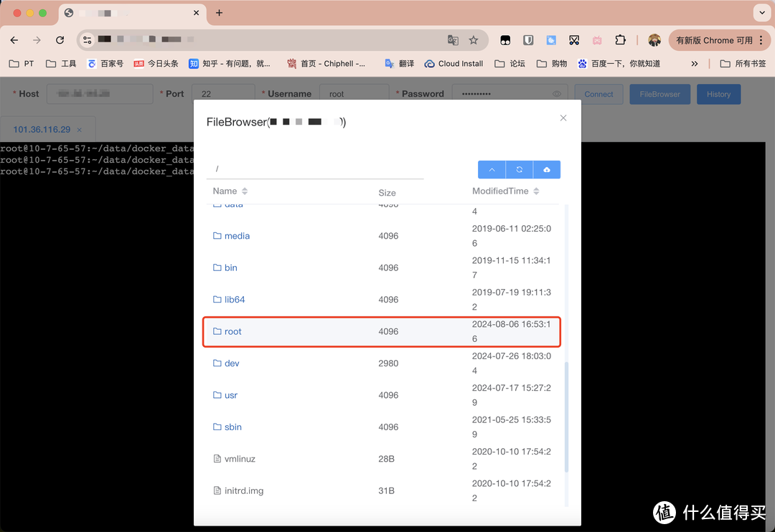Show more bookmarks chevron
Screen dimensions: 775x532
coord(695,64)
